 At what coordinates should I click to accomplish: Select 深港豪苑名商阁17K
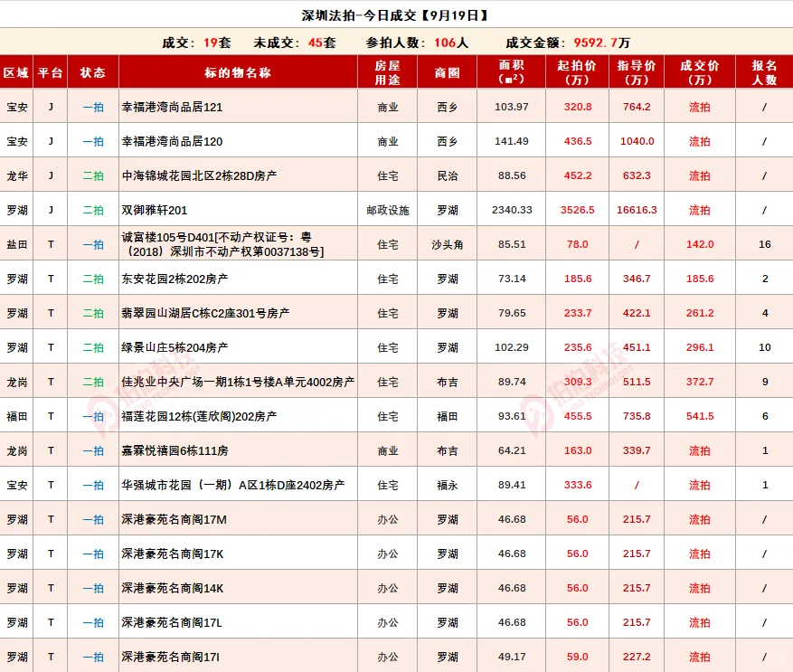click(x=173, y=554)
